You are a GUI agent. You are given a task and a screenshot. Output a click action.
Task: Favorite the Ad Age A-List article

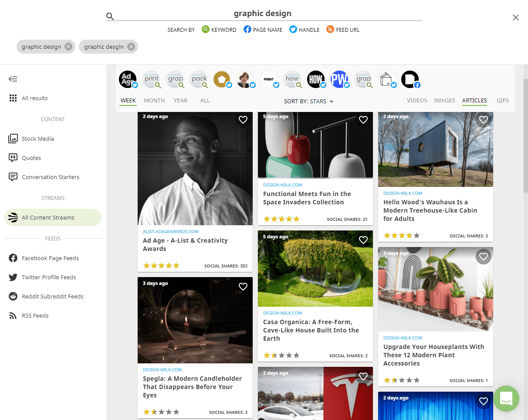pyautogui.click(x=243, y=120)
